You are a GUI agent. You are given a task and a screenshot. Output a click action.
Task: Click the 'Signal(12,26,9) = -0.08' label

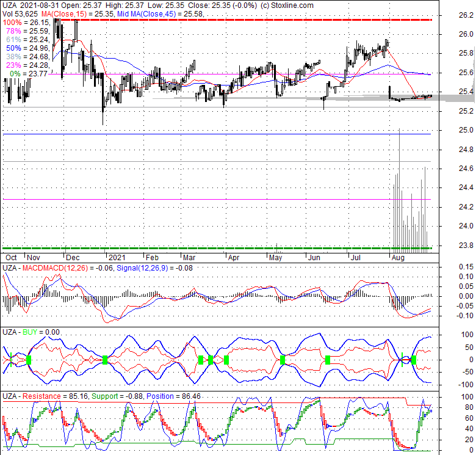154,268
